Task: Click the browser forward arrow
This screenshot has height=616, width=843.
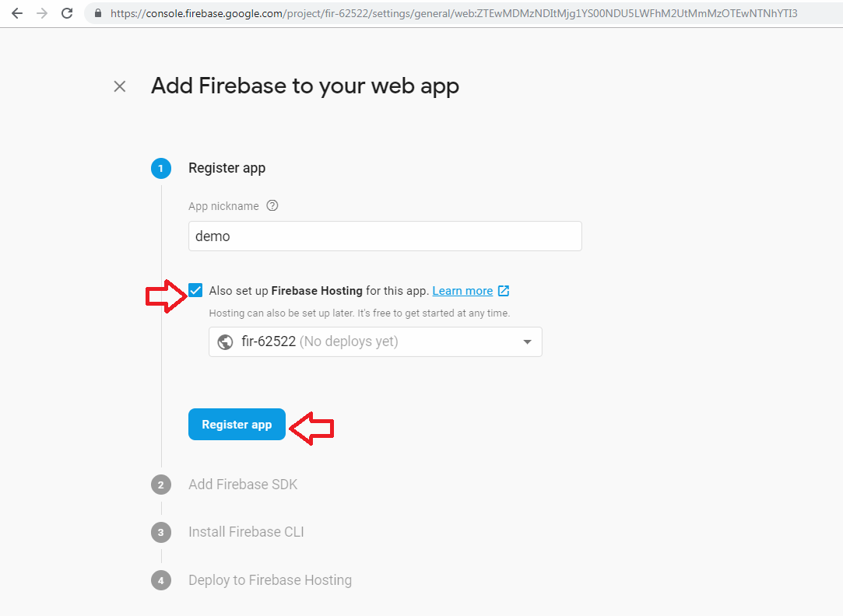Action: point(42,13)
